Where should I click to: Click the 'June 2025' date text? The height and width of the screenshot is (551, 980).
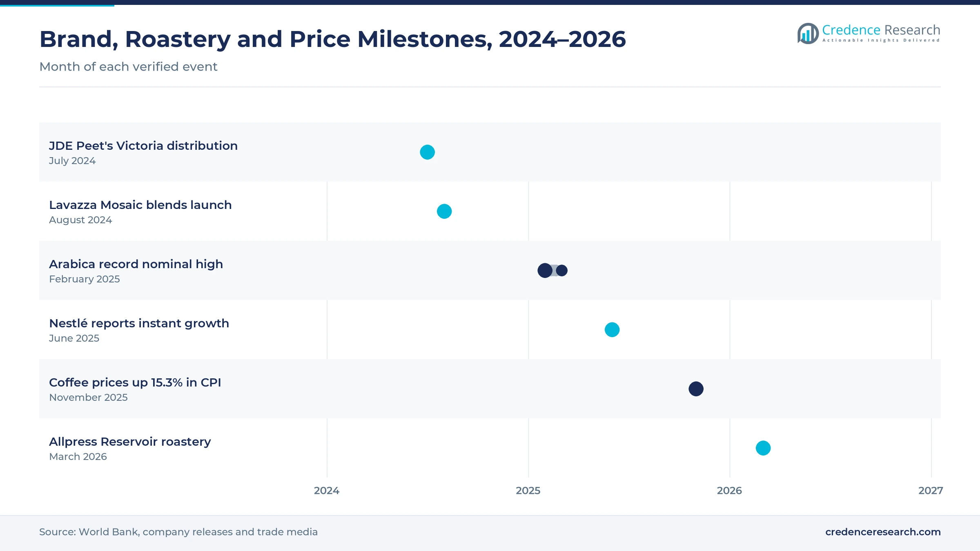(74, 338)
